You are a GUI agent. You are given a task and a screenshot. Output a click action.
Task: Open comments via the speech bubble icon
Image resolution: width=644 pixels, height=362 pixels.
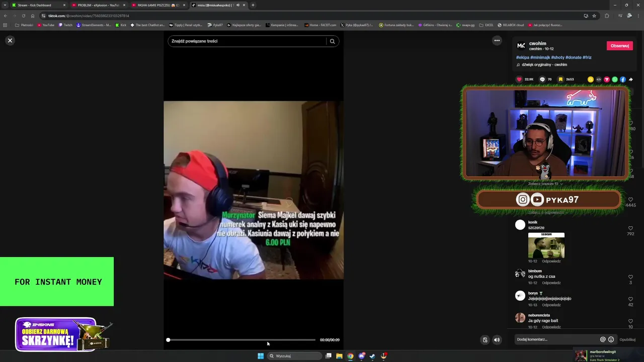(542, 79)
